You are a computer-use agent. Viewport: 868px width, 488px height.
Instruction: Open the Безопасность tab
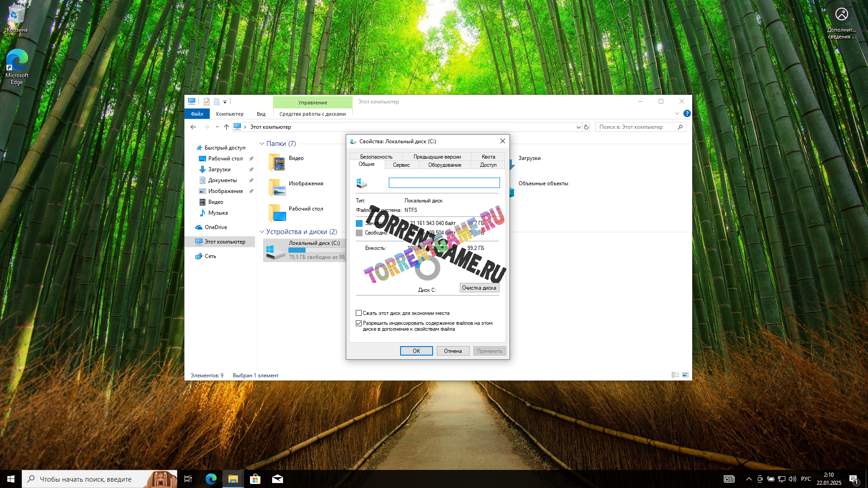376,157
